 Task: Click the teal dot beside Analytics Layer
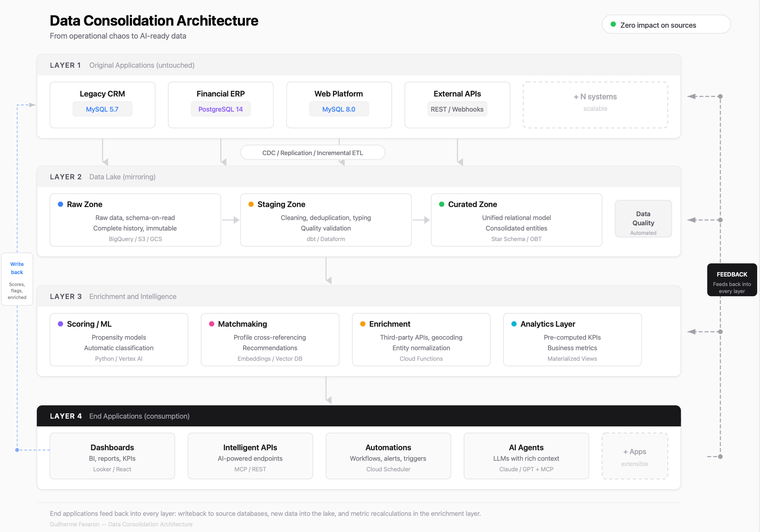click(x=514, y=324)
